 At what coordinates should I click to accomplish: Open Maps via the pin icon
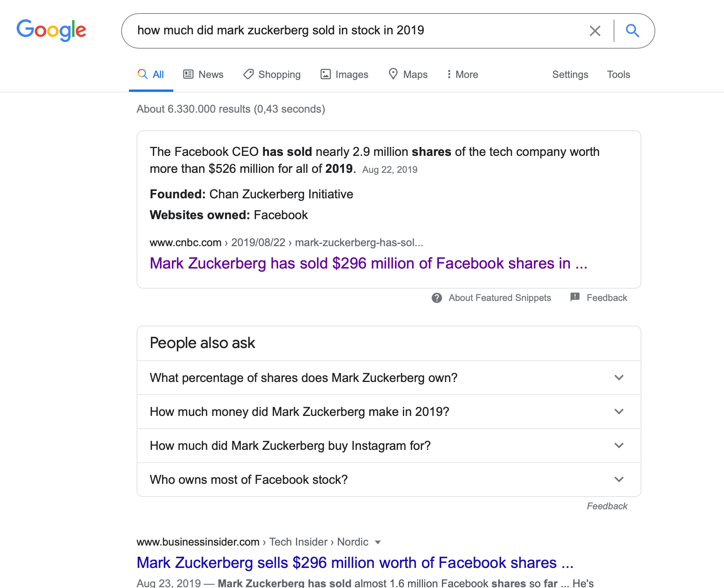coord(393,74)
